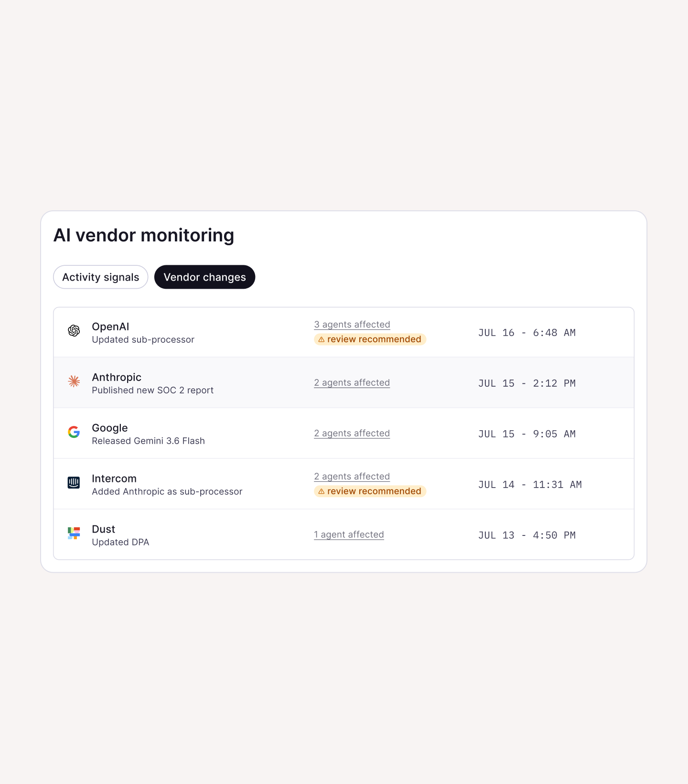Click the warning icon in OpenAI's review badge
688x784 pixels.
pyautogui.click(x=322, y=339)
